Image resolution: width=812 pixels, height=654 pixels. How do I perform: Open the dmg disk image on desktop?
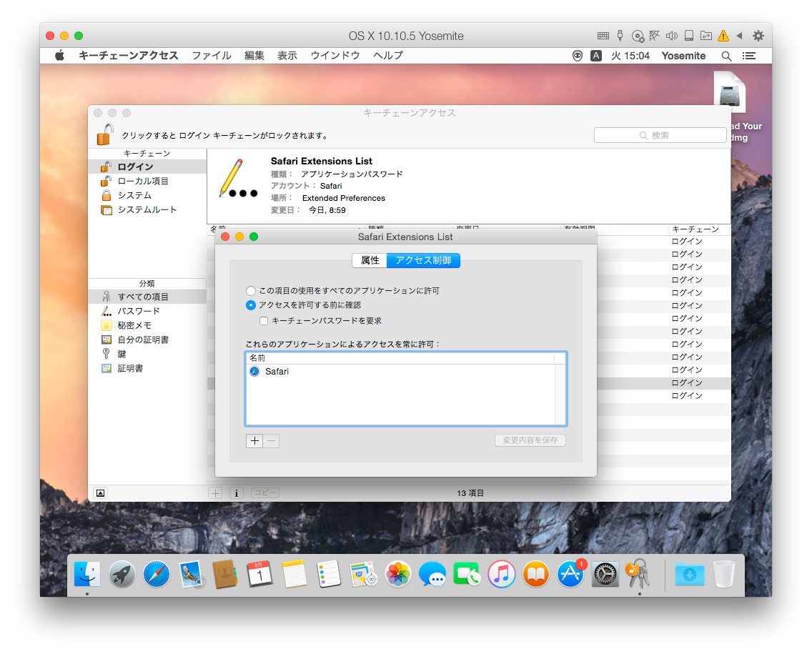pyautogui.click(x=730, y=91)
